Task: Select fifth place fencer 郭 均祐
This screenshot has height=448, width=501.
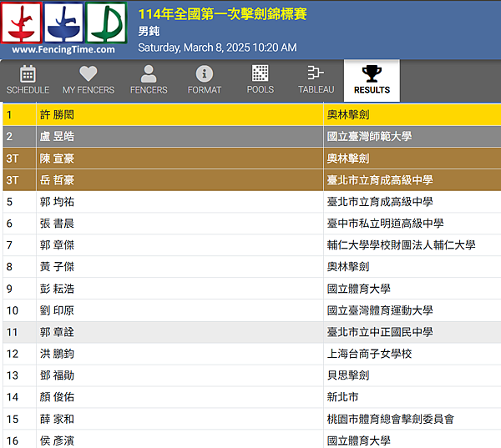Action: coord(57,202)
